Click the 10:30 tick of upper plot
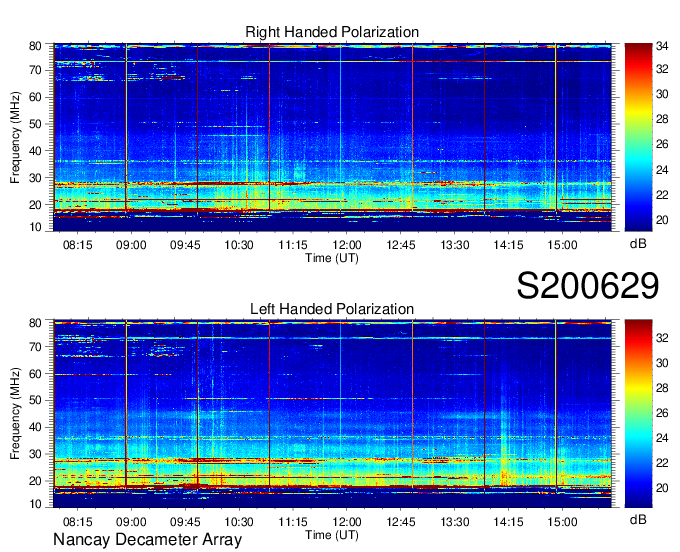Screen dimensions: 680x552 [239, 245]
